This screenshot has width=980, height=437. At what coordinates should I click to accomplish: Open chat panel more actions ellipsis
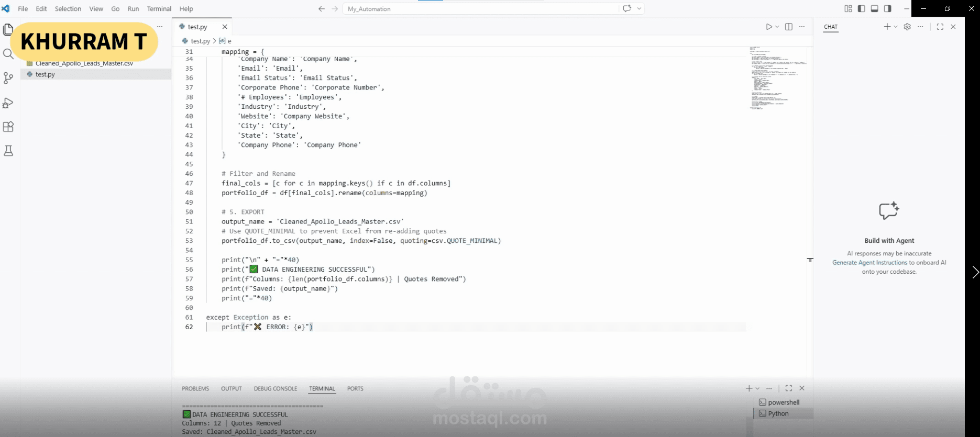point(920,27)
